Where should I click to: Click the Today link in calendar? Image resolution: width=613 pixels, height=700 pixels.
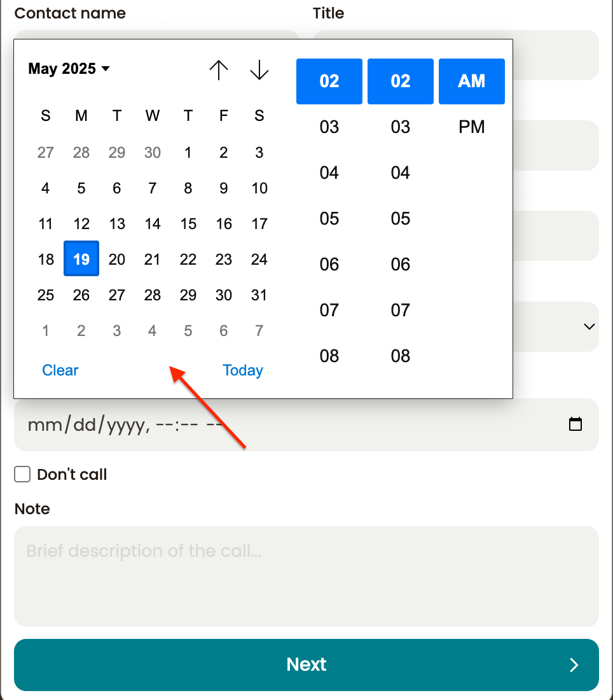coord(243,370)
